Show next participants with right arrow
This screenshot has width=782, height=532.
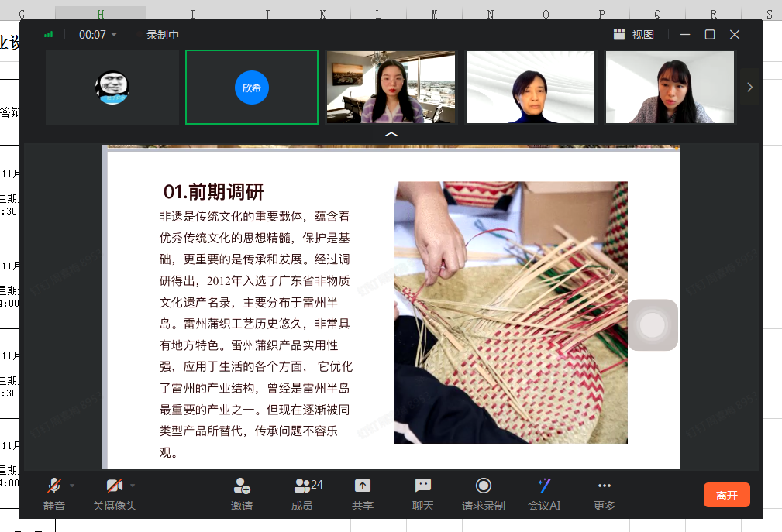(749, 88)
